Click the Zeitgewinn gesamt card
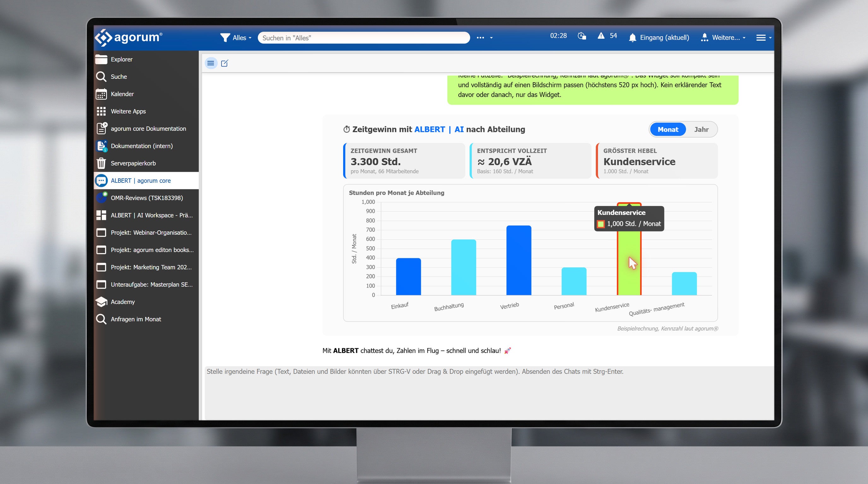The height and width of the screenshot is (484, 868). pyautogui.click(x=404, y=161)
